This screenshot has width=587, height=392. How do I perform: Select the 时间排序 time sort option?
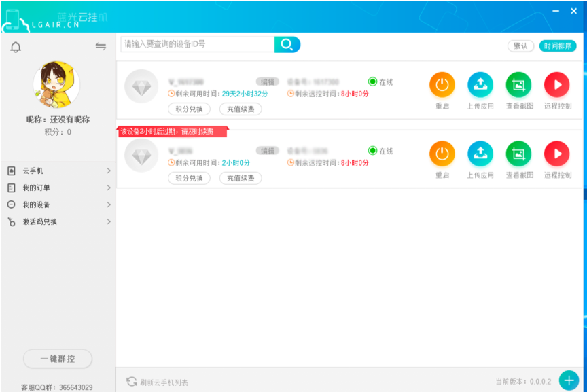pos(558,46)
